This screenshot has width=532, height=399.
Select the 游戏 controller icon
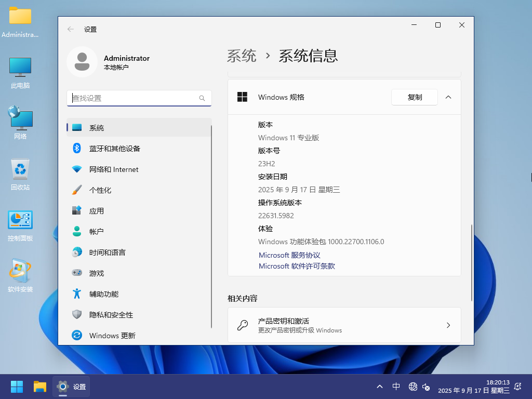coord(77,273)
